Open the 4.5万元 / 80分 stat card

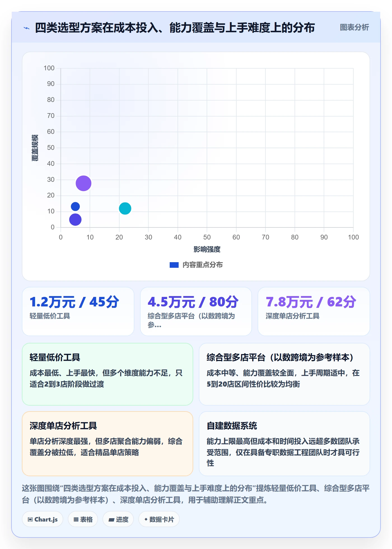tap(196, 311)
